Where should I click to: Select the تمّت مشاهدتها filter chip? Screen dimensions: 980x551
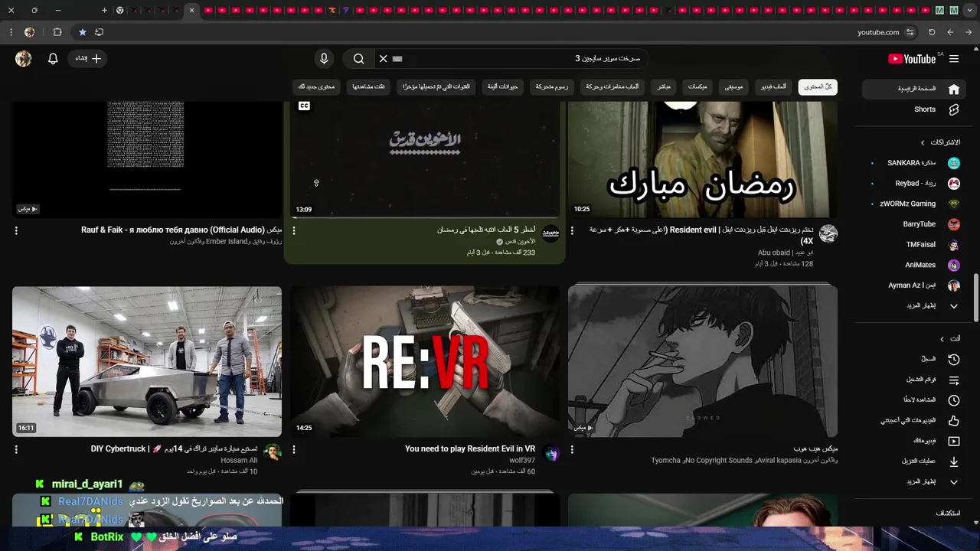pos(369,87)
